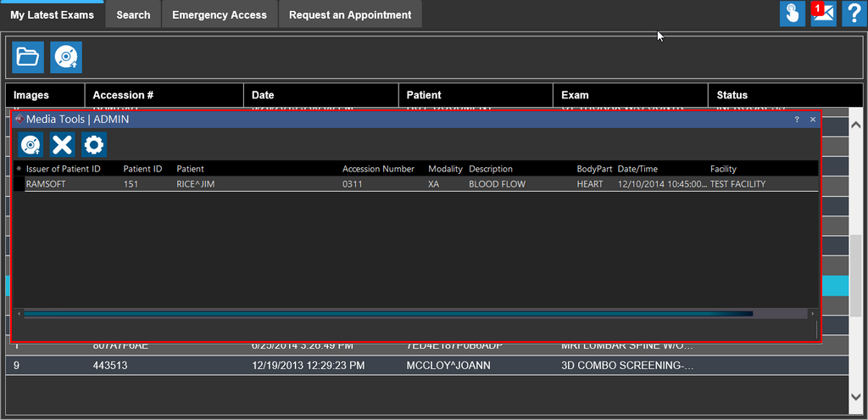Click the Media Tools dialog help button
Viewport: 868px width, 420px height.
[x=797, y=120]
